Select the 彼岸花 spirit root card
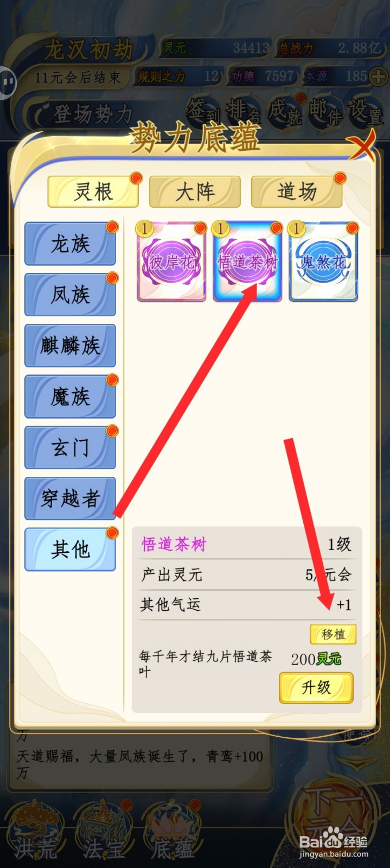Screen dimensions: 390x868 coord(171,261)
